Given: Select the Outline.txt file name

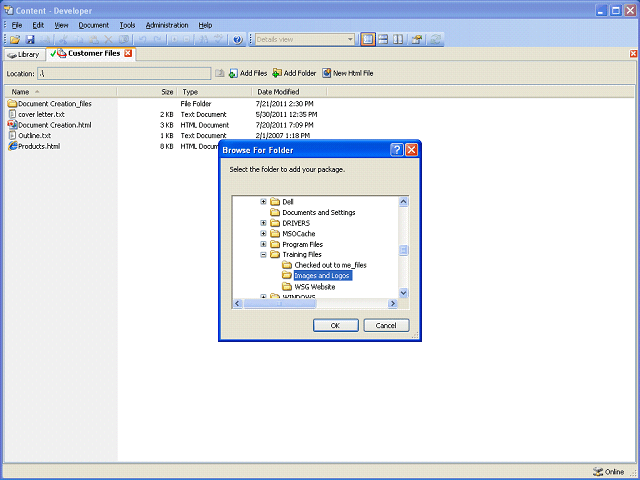Looking at the screenshot, I should [x=35, y=136].
